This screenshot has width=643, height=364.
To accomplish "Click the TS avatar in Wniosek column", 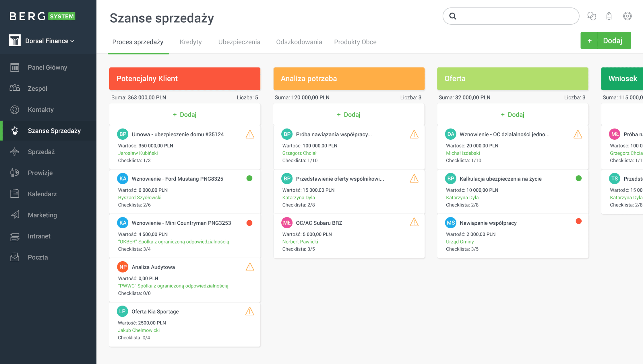I will 615,179.
